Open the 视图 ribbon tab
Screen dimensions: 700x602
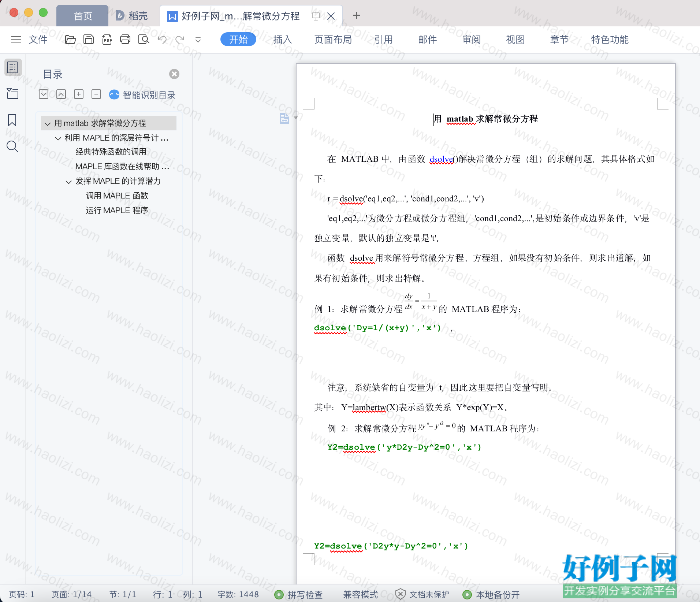[515, 39]
